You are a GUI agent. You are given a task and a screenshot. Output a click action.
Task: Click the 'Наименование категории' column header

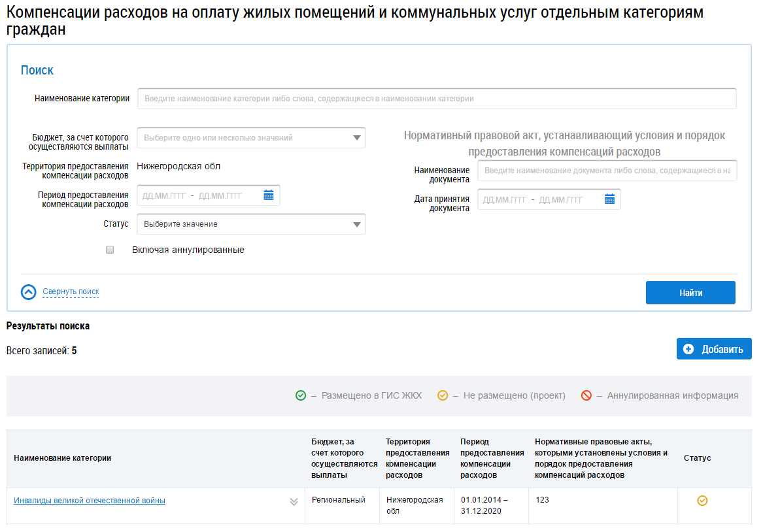point(62,458)
